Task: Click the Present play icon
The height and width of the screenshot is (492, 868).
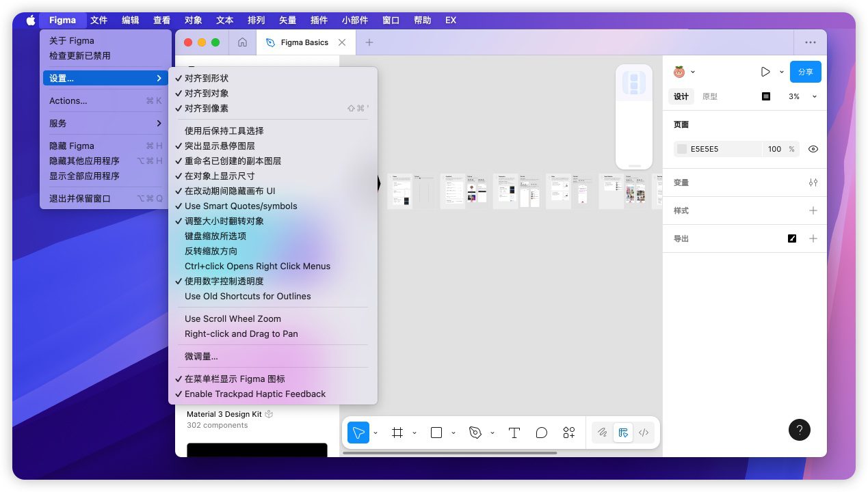Action: 765,72
